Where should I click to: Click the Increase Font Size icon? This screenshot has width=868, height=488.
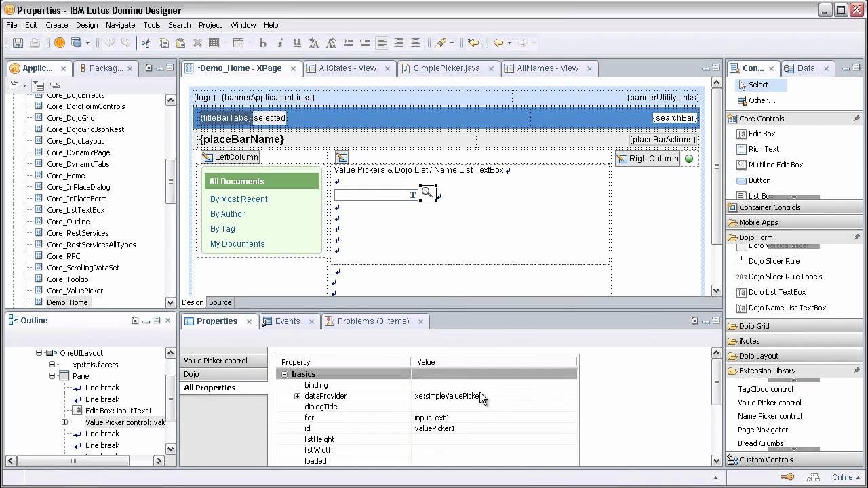pos(314,43)
